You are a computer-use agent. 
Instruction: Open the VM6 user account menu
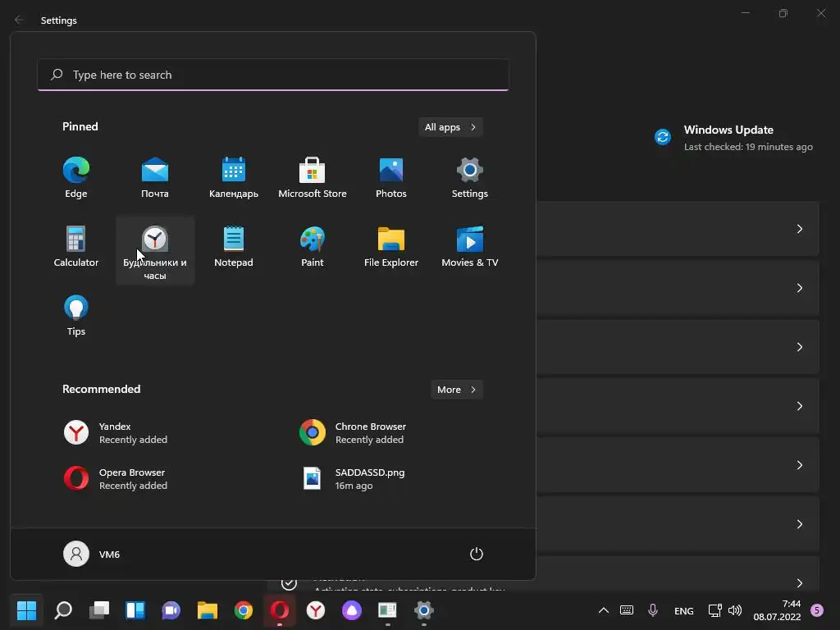[x=92, y=554]
